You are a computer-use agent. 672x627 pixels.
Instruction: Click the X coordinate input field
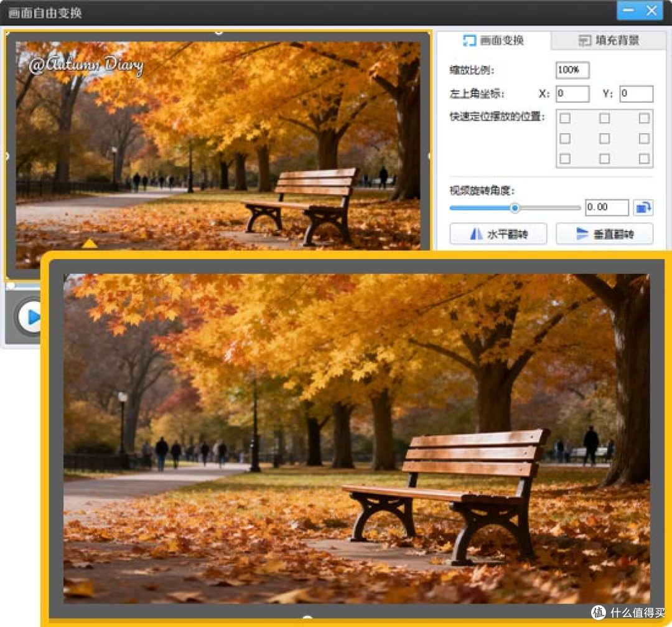tap(572, 93)
